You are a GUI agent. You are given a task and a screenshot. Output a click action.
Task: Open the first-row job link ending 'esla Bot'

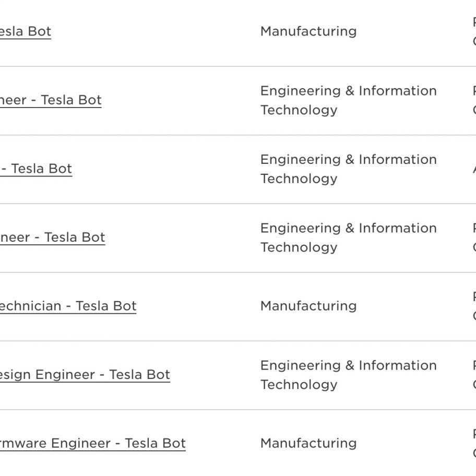[x=26, y=31]
